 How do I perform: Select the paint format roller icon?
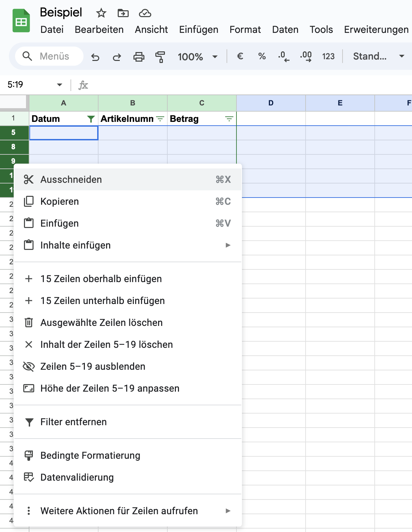(x=160, y=56)
